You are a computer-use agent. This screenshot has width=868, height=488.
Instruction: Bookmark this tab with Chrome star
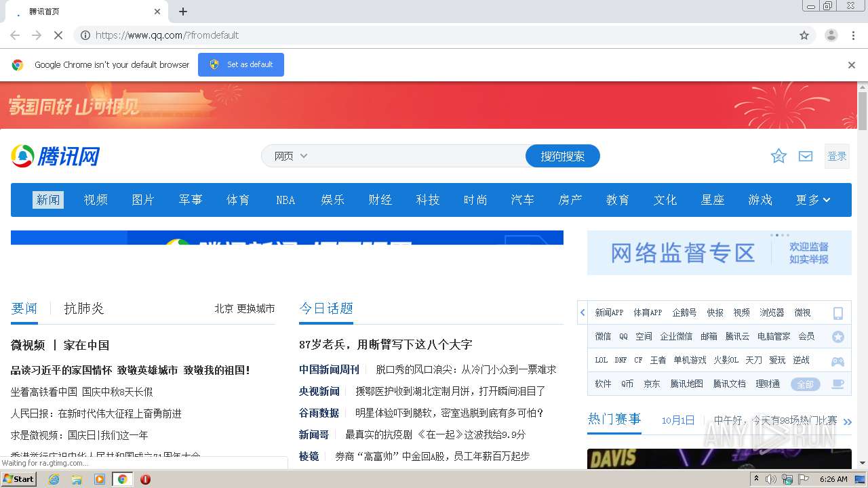(804, 35)
